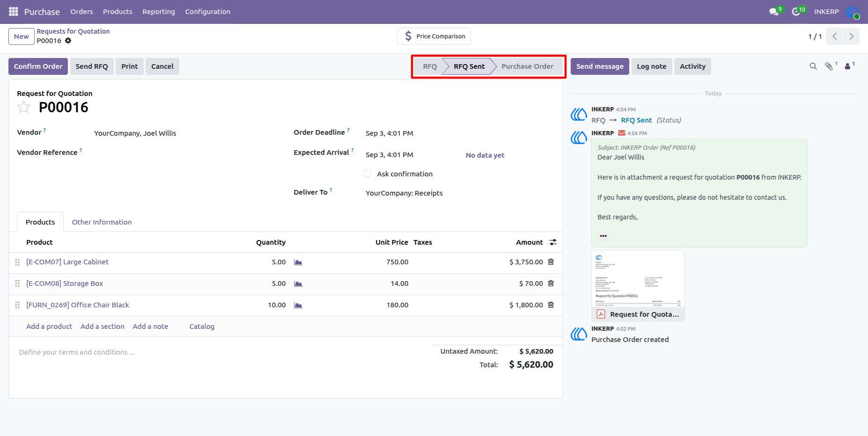Open the Reporting menu
Viewport: 868px width, 436px height.
(x=159, y=12)
